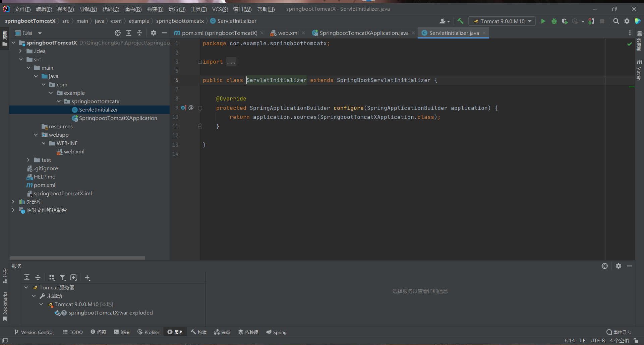The height and width of the screenshot is (345, 644).
Task: Stop the running process square icon
Action: coord(602,21)
